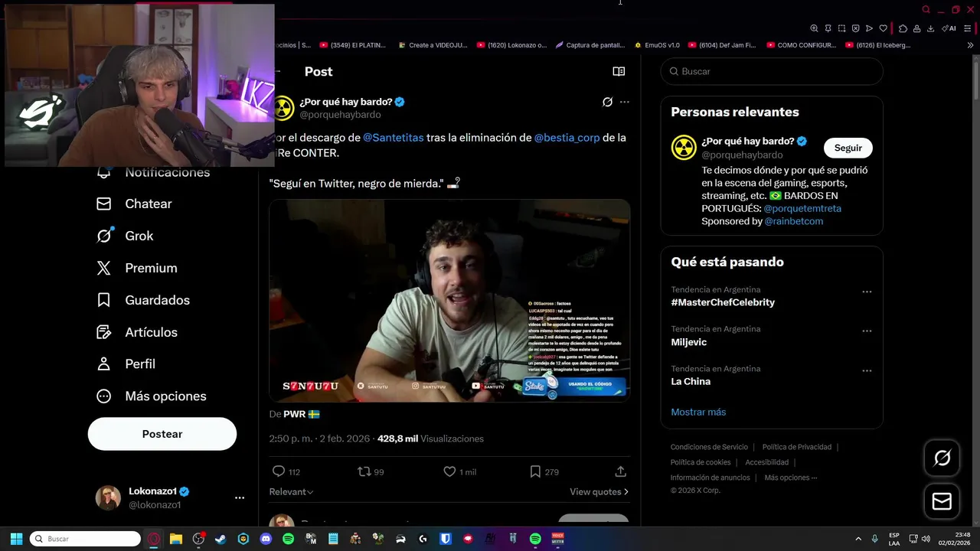Open more options for La China trend
The width and height of the screenshot is (980, 551).
point(867,370)
